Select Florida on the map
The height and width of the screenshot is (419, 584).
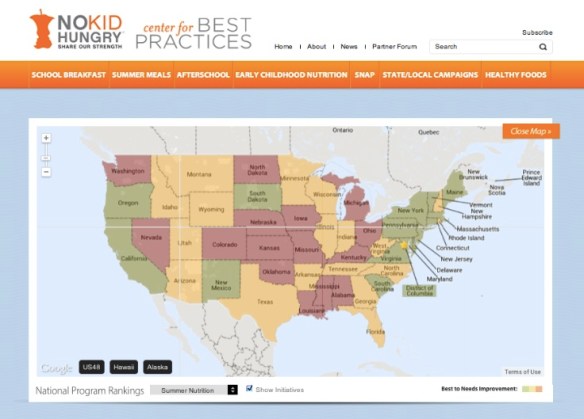[375, 331]
